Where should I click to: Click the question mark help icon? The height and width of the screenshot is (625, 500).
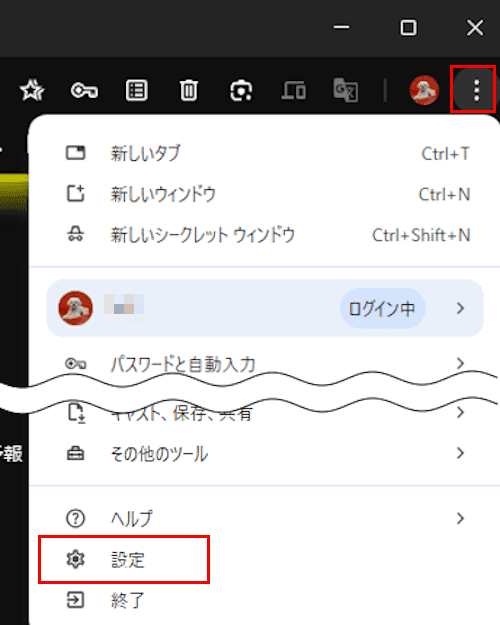75,519
